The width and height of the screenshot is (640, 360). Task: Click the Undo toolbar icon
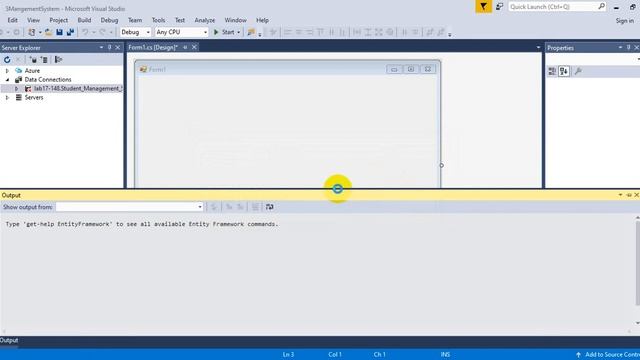pos(85,32)
